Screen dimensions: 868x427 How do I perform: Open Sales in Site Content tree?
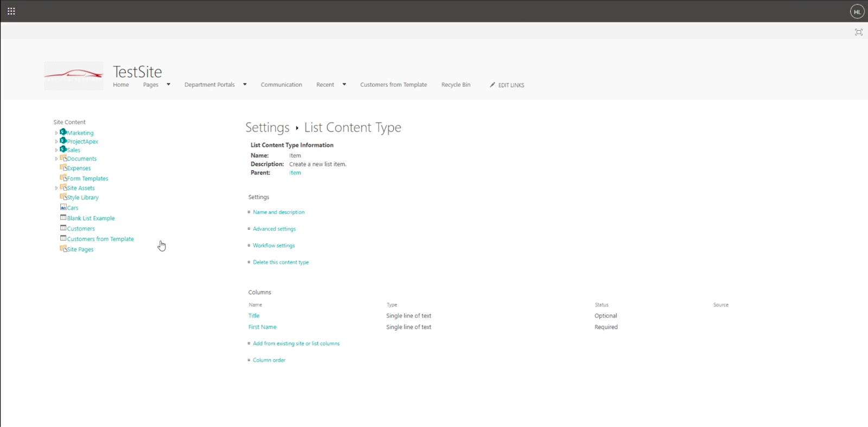[74, 150]
